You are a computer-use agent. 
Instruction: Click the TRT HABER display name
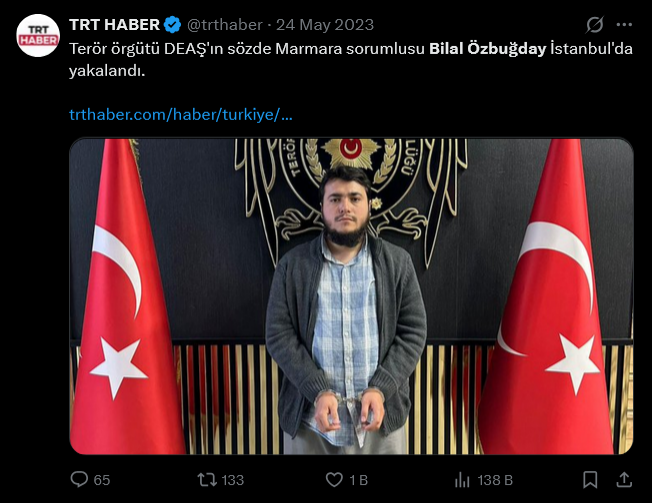point(114,25)
